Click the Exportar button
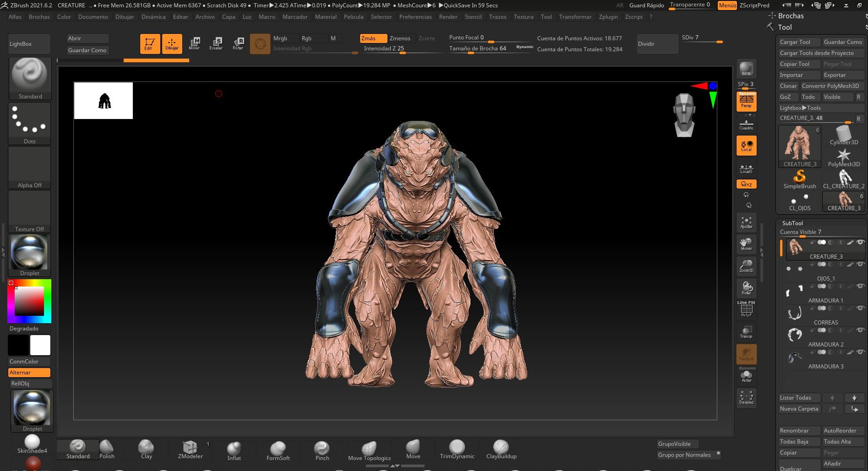 (x=843, y=75)
